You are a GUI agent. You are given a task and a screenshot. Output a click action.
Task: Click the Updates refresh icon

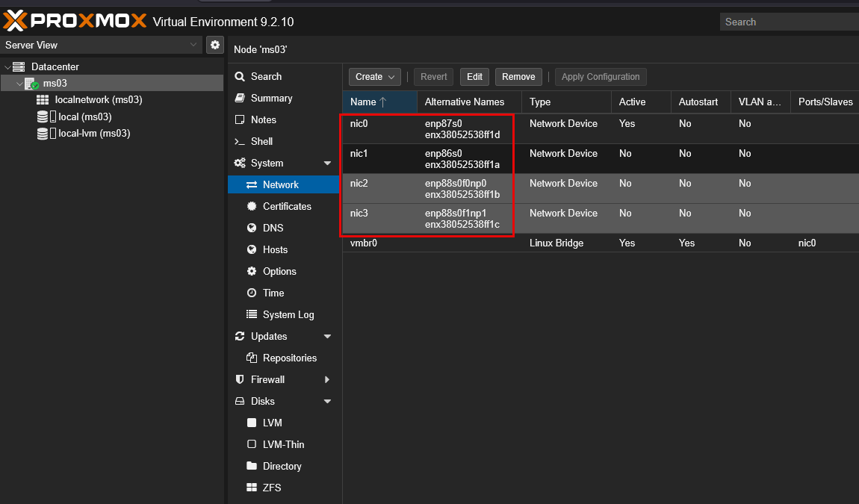click(x=240, y=336)
